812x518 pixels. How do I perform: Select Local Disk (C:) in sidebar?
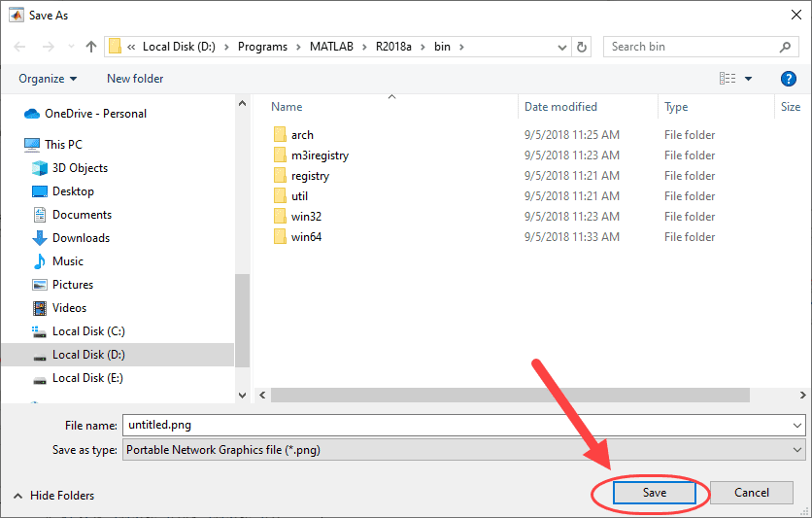click(x=79, y=331)
